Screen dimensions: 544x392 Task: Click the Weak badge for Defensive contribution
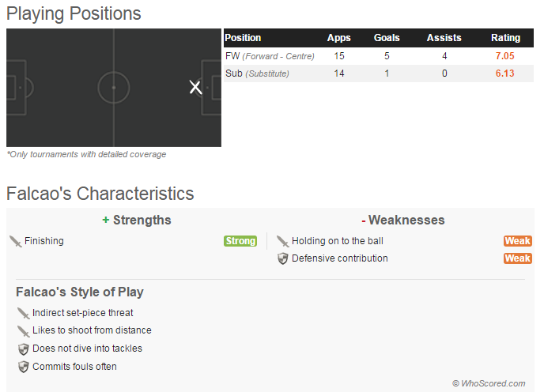[x=517, y=258]
